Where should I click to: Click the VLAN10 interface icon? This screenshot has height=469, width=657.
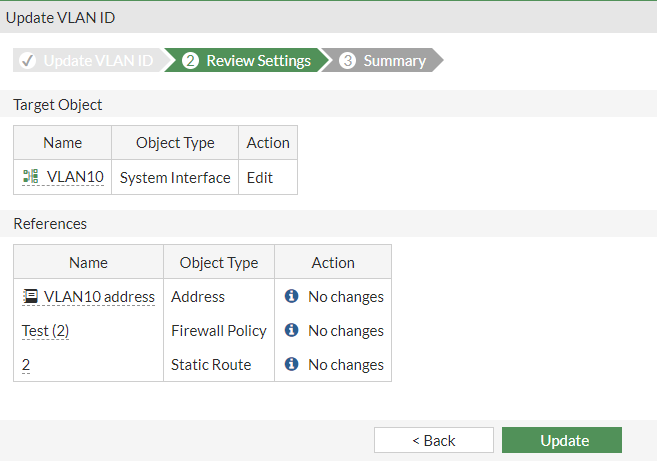tap(30, 177)
